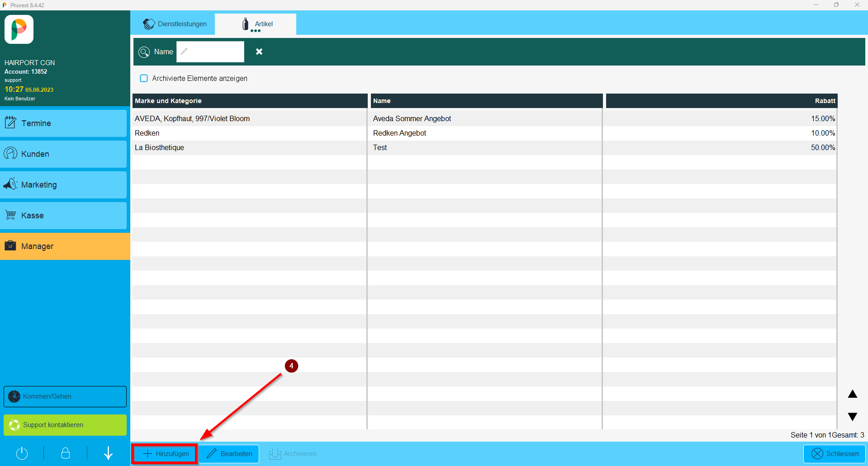868x466 pixels.
Task: Click the Schliessen button
Action: 835,454
